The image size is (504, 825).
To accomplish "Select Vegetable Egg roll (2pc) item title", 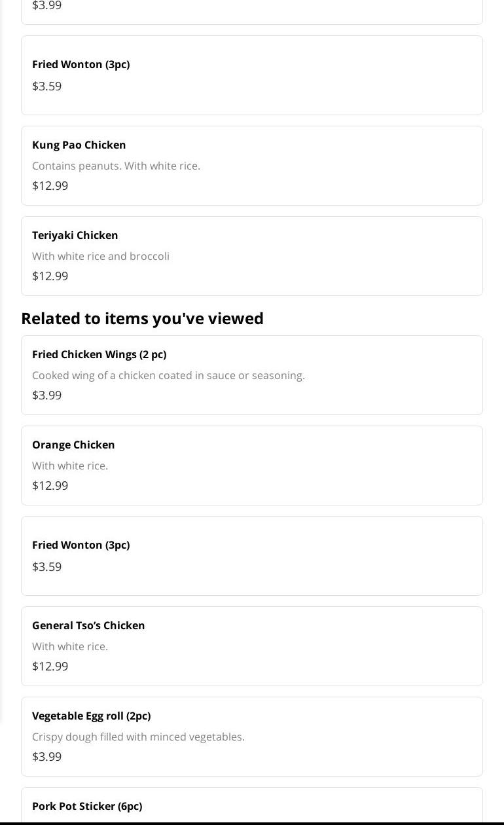I will (92, 716).
